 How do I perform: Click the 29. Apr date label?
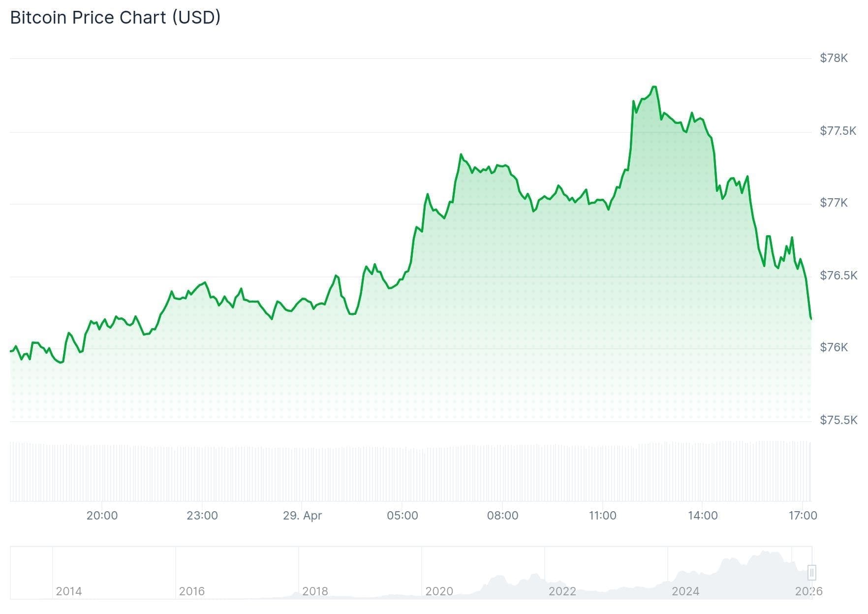pos(302,516)
